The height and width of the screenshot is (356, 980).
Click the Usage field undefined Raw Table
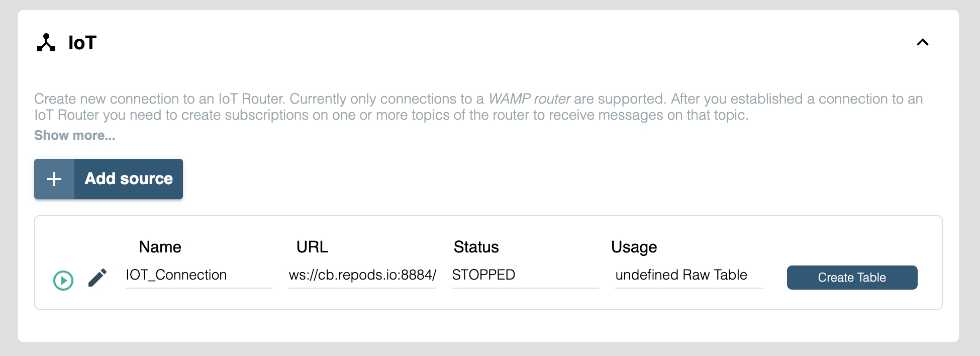click(x=688, y=275)
